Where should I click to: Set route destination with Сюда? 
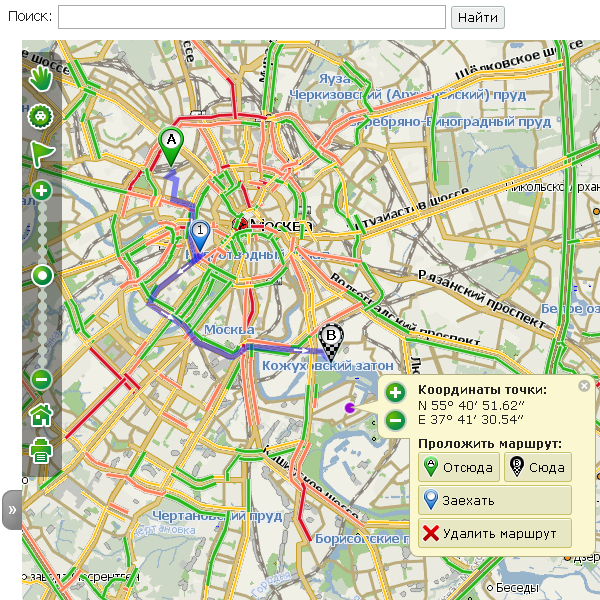536,467
